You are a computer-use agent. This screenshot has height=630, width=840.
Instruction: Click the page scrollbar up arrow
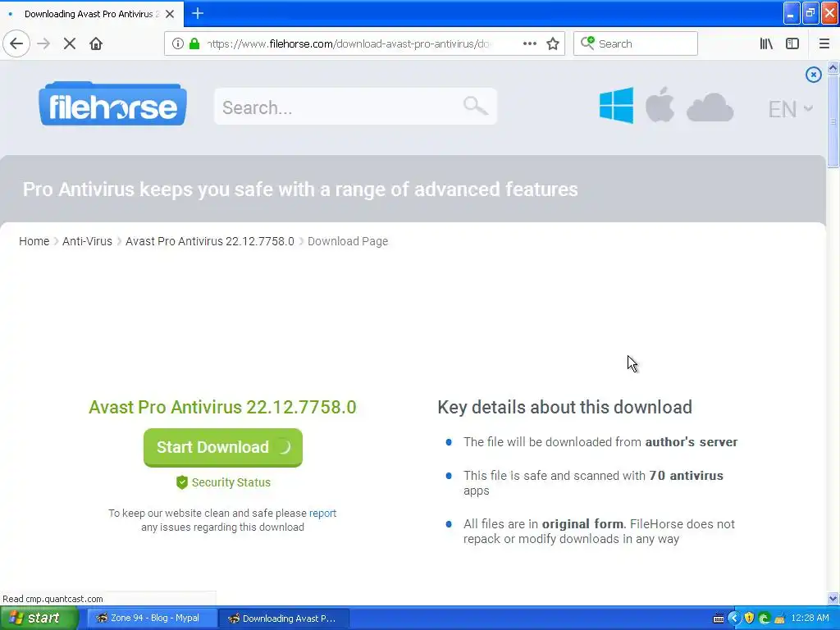tap(833, 67)
